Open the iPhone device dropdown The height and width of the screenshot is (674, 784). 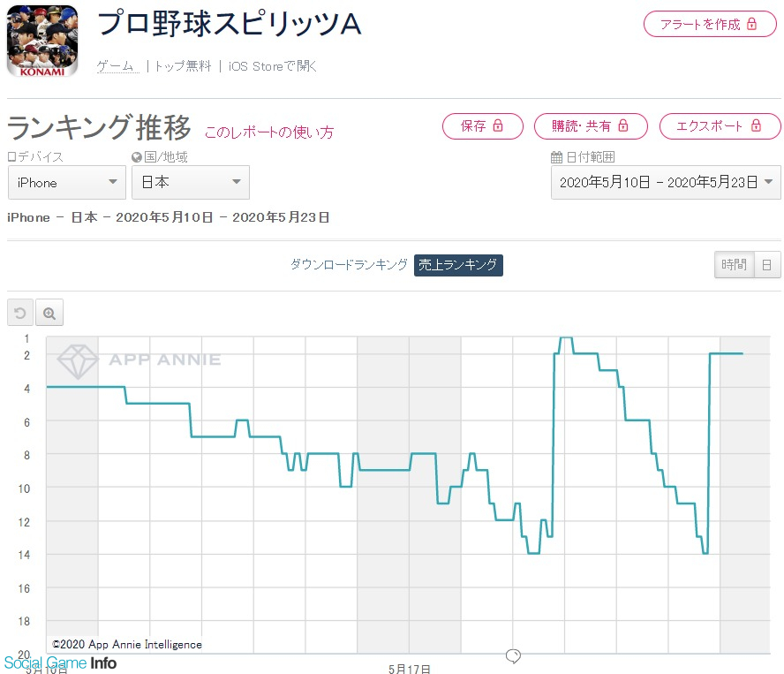click(x=66, y=182)
